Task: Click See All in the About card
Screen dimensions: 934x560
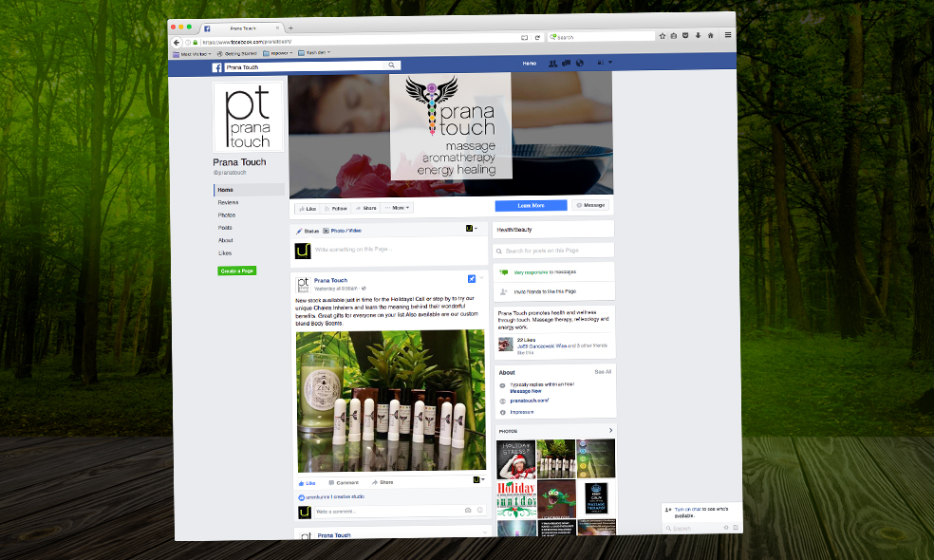Action: (x=603, y=372)
